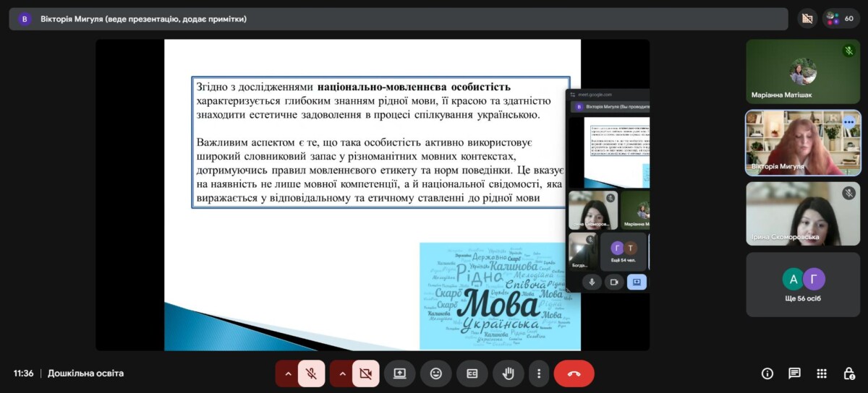This screenshot has height=393, width=868.
Task: Expand video settings chevron beside camera
Action: (x=343, y=373)
